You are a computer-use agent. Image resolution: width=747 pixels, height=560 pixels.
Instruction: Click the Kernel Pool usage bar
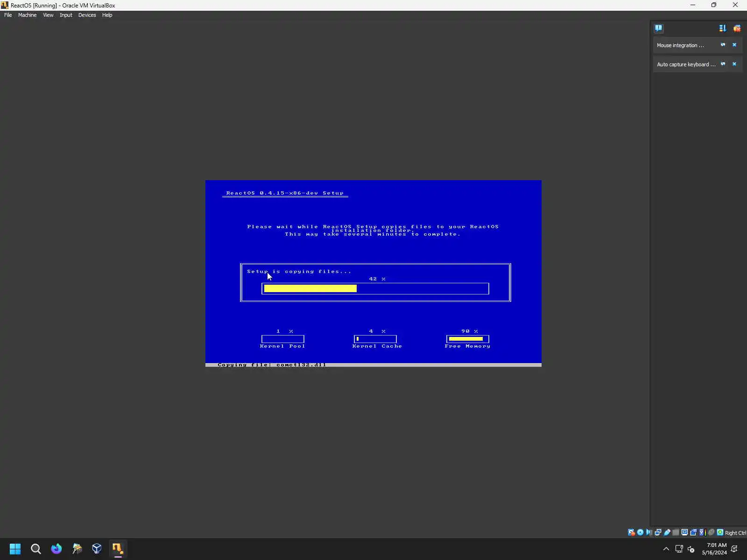click(283, 339)
